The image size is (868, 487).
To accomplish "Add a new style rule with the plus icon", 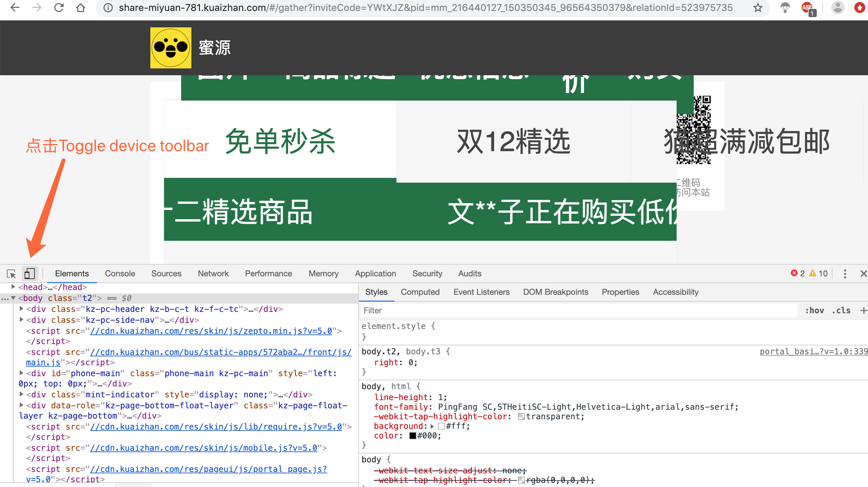I will pos(864,311).
